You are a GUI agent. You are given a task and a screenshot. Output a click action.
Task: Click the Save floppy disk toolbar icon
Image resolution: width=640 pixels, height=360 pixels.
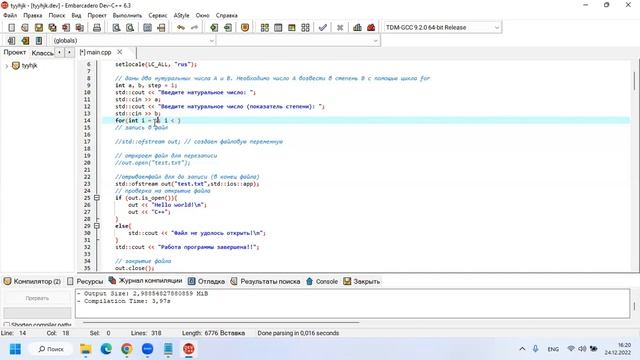(39, 27)
